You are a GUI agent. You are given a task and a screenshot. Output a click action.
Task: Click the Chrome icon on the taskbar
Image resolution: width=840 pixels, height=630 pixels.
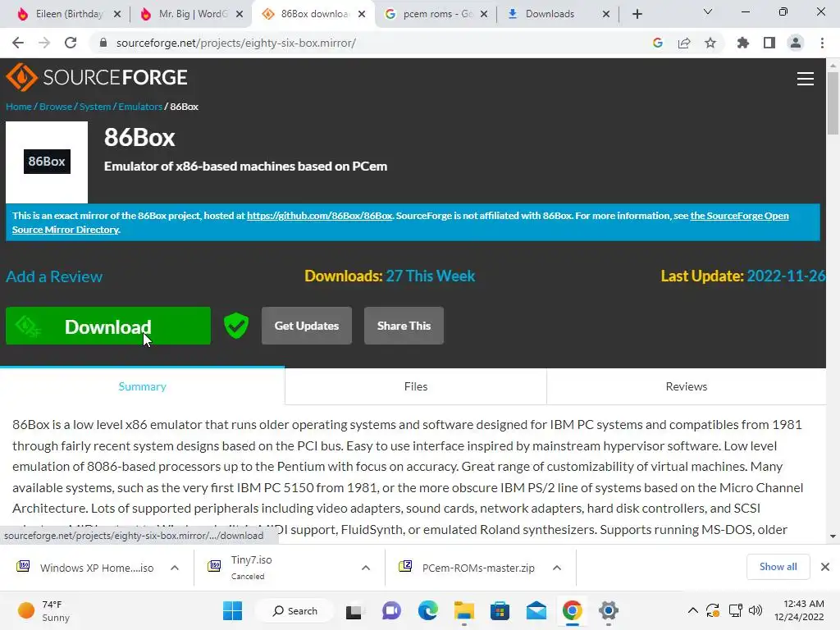pyautogui.click(x=572, y=610)
